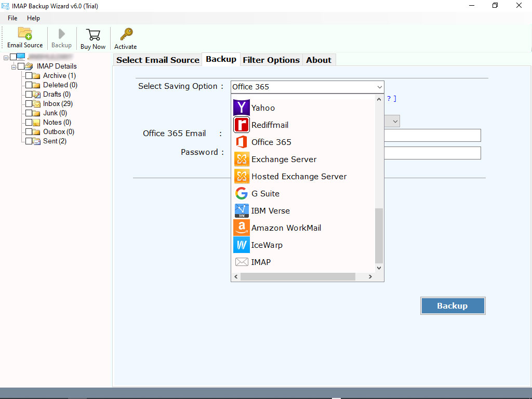The height and width of the screenshot is (399, 532).
Task: Enable the Notes (0) checkbox
Action: [29, 122]
